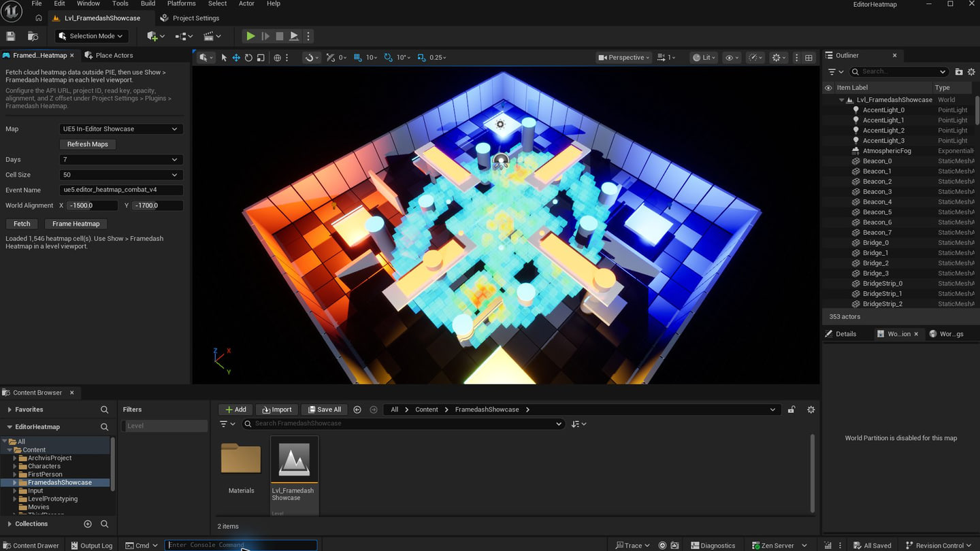Expand the Collections section
The width and height of the screenshot is (980, 551).
point(9,524)
